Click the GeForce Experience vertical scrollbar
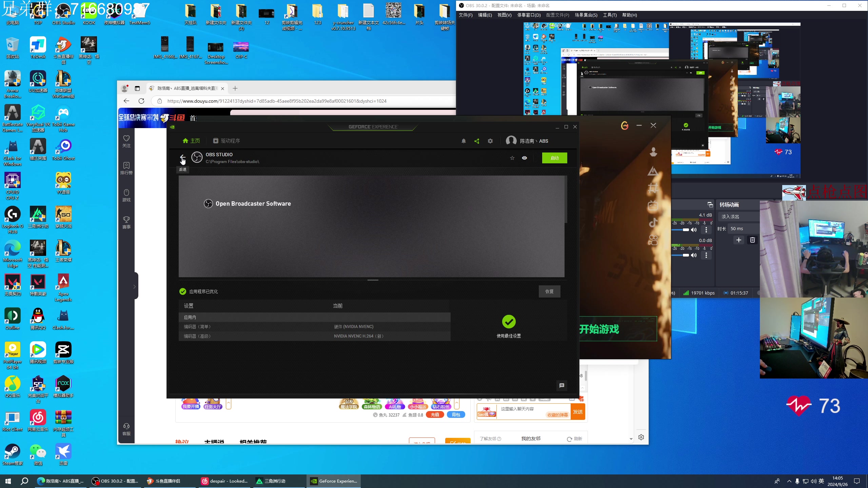 [x=566, y=199]
